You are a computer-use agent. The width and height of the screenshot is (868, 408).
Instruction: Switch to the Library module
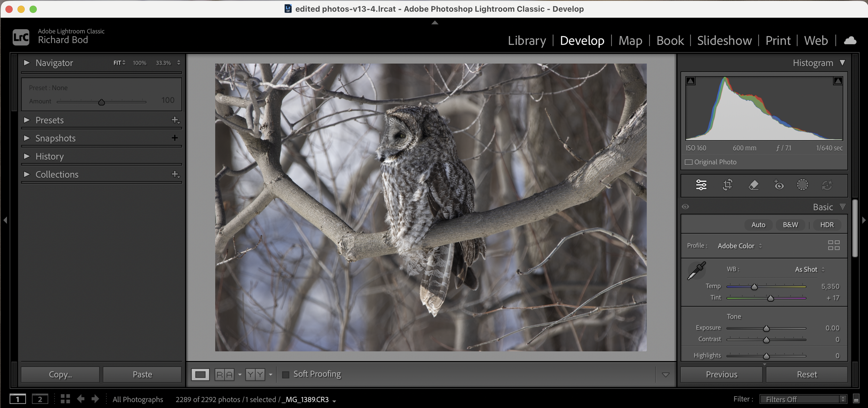pyautogui.click(x=527, y=41)
